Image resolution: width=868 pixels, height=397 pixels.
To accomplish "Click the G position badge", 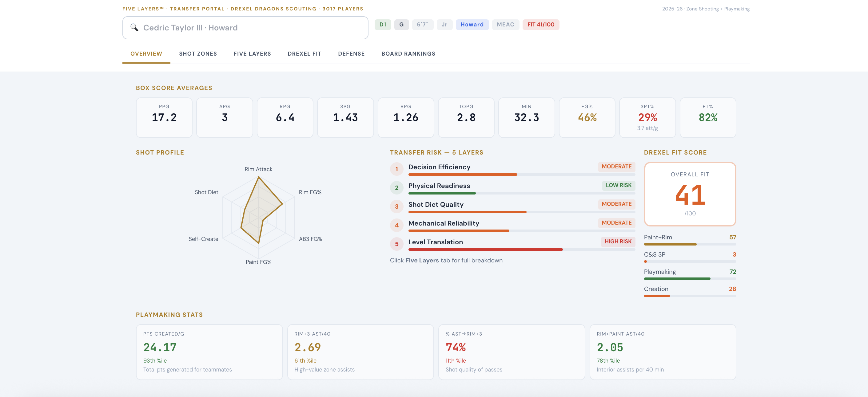I will (x=401, y=25).
